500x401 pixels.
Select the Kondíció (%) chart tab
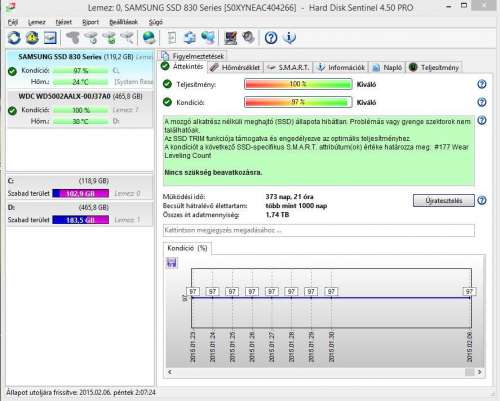pos(187,248)
